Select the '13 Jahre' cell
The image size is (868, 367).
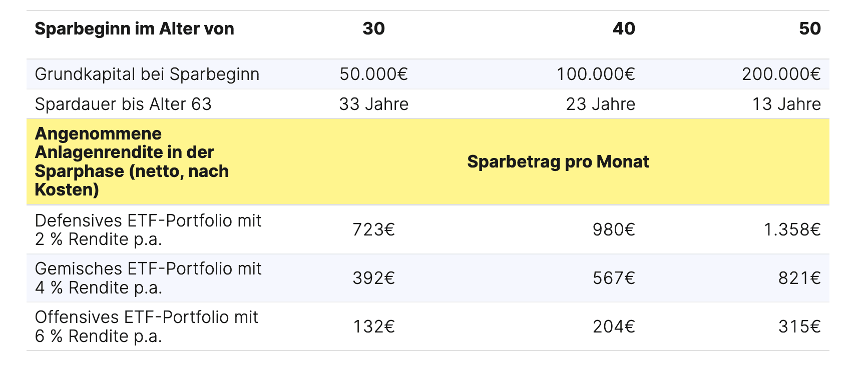pyautogui.click(x=786, y=104)
